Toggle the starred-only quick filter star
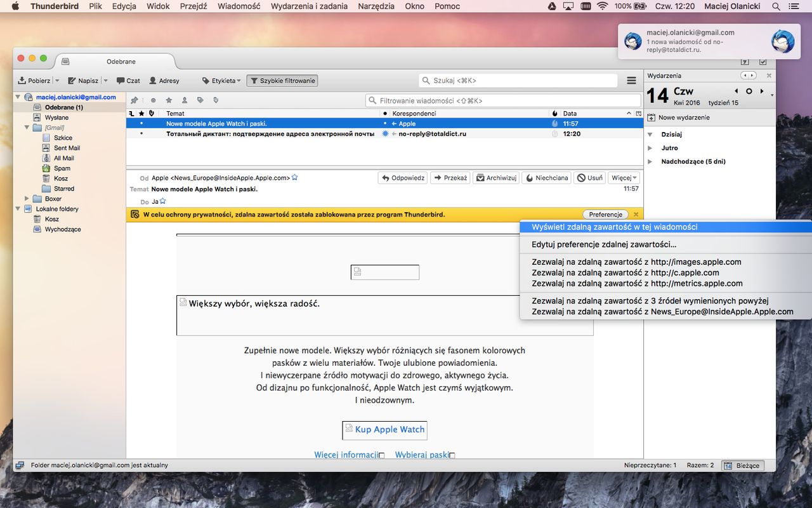The width and height of the screenshot is (812, 508). tap(169, 100)
